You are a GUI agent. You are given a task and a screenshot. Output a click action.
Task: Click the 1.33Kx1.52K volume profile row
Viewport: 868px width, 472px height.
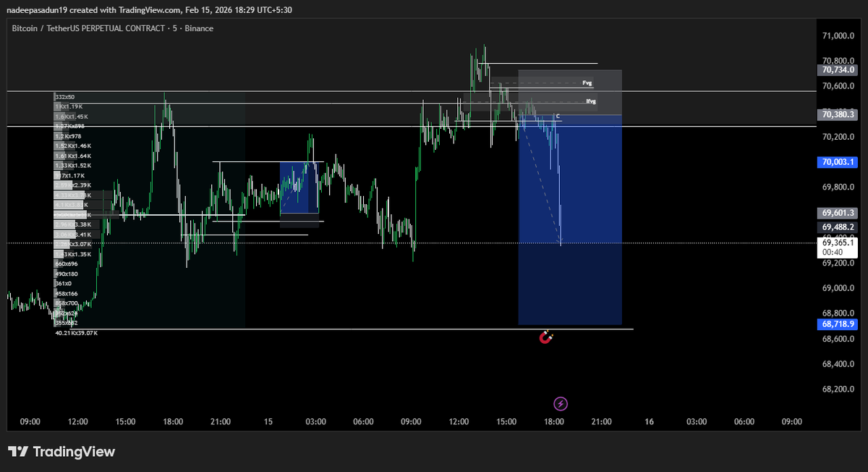pos(72,166)
